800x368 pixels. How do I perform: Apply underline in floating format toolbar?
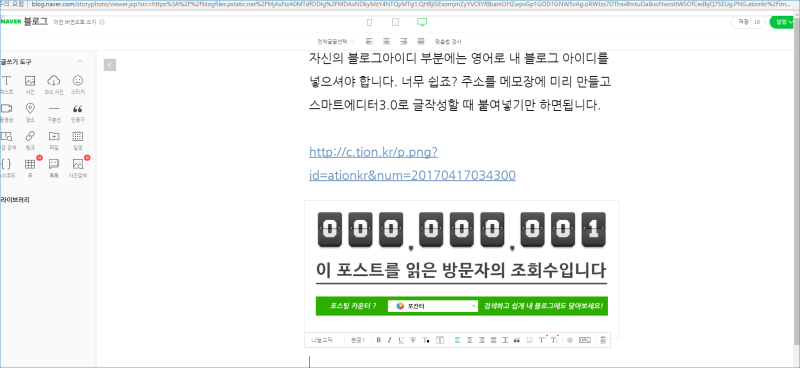tap(401, 340)
